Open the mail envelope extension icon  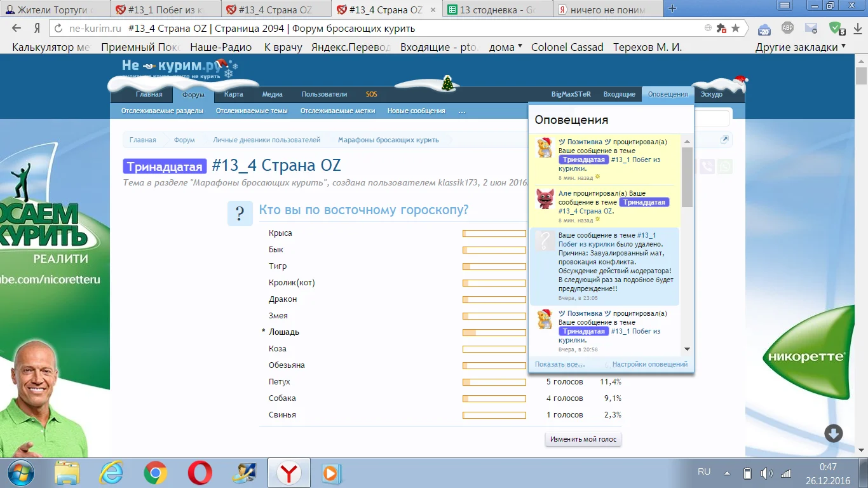point(811,28)
